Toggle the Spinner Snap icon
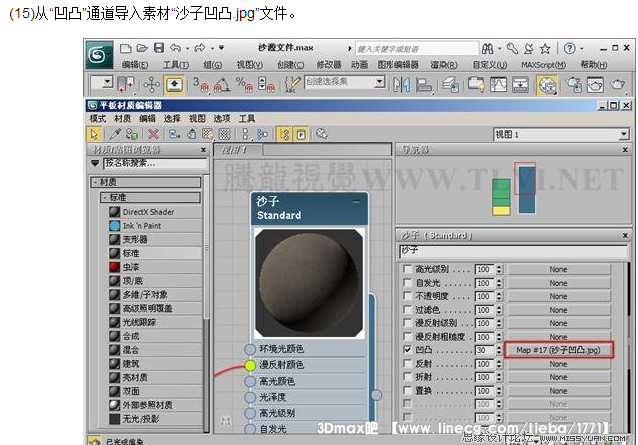This screenshot has height=445, width=638. point(266,85)
